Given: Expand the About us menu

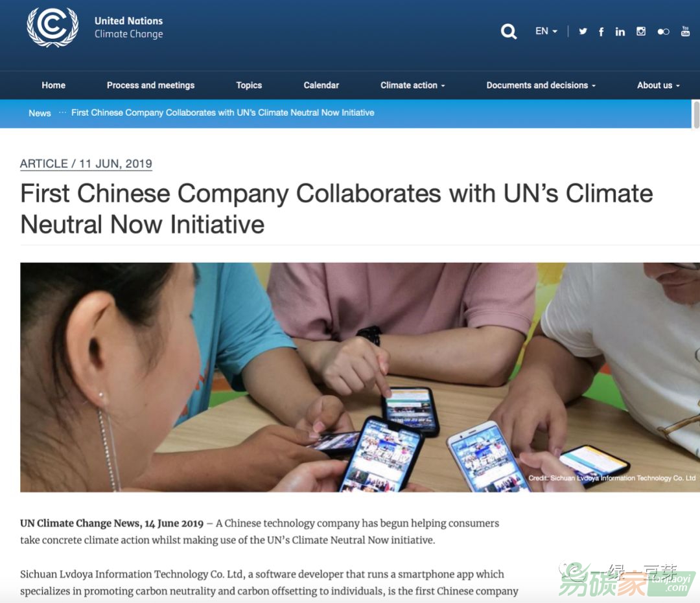Looking at the screenshot, I should click(x=658, y=85).
